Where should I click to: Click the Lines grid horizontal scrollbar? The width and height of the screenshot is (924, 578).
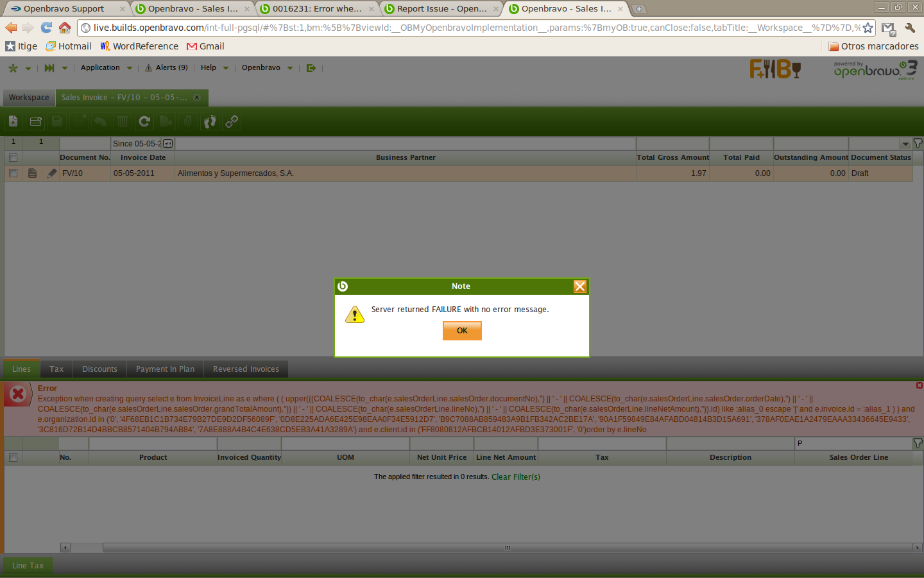[x=508, y=548]
